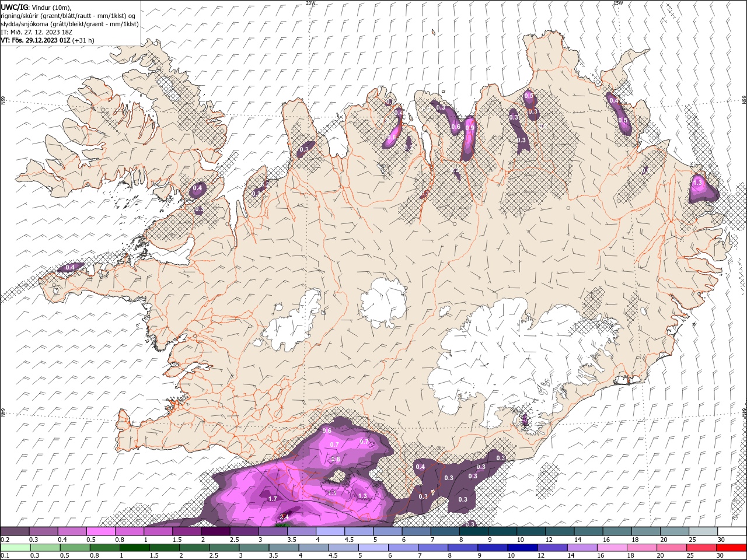
Task: Click the 2.4 precipitation value on the south coast
Action: (x=285, y=517)
